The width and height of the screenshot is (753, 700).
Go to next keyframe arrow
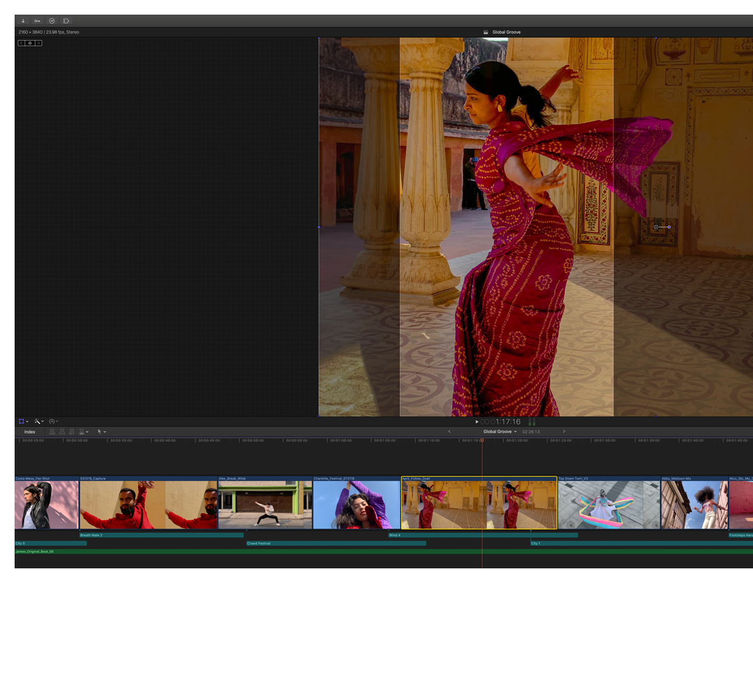(x=39, y=43)
